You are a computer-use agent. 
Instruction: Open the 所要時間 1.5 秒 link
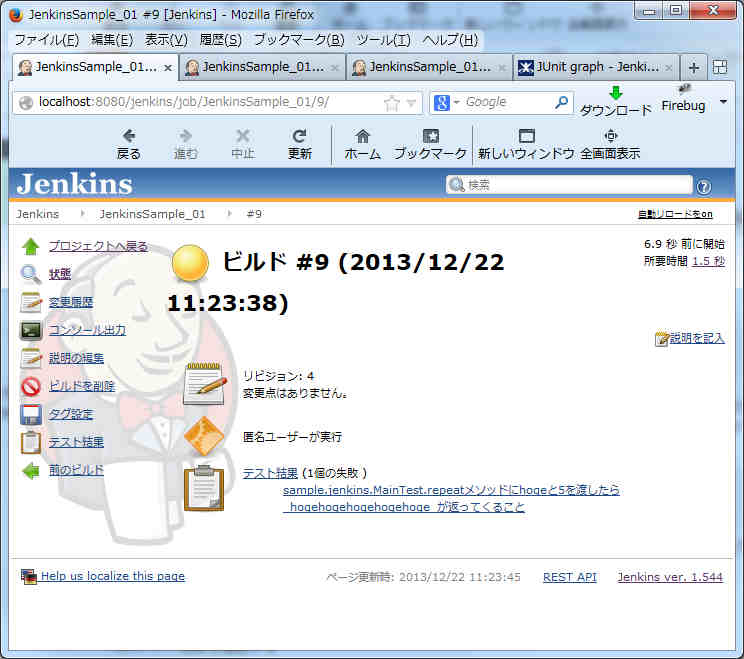coord(708,261)
